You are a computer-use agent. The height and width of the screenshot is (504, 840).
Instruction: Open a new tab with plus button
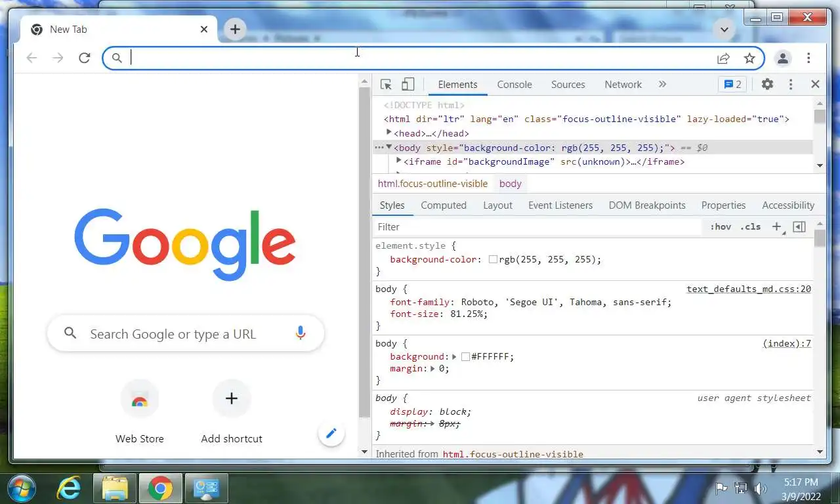pyautogui.click(x=235, y=29)
